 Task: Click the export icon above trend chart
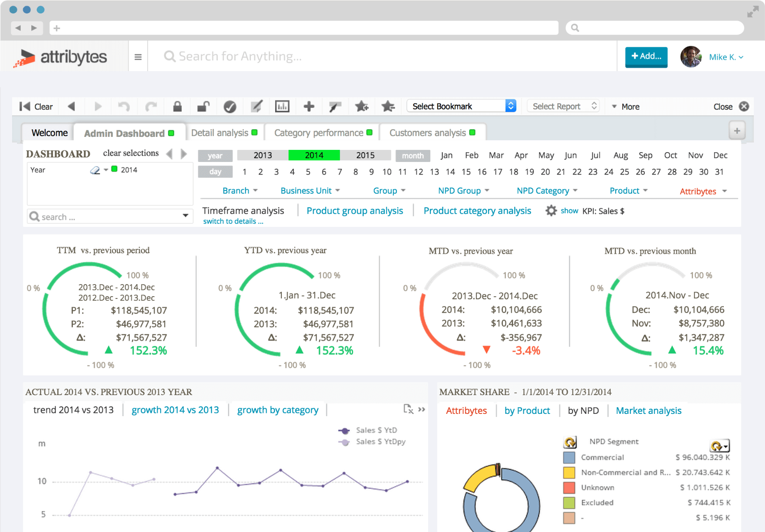tap(408, 409)
